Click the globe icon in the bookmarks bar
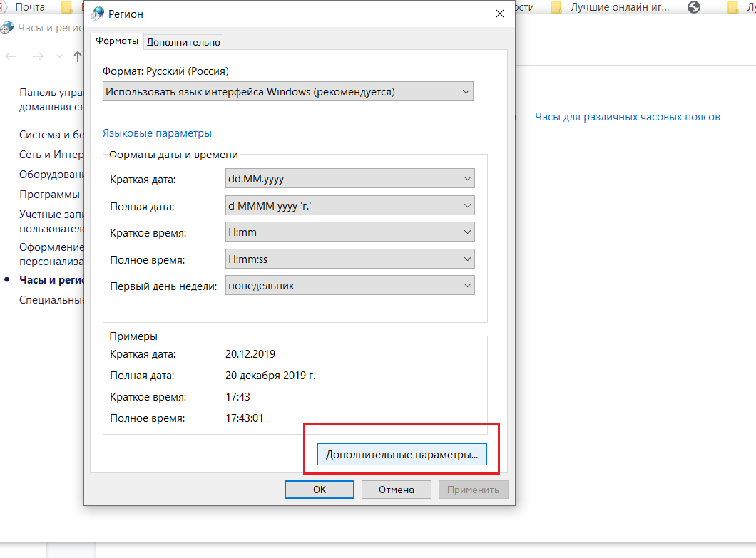The image size is (756, 558). pos(693,7)
